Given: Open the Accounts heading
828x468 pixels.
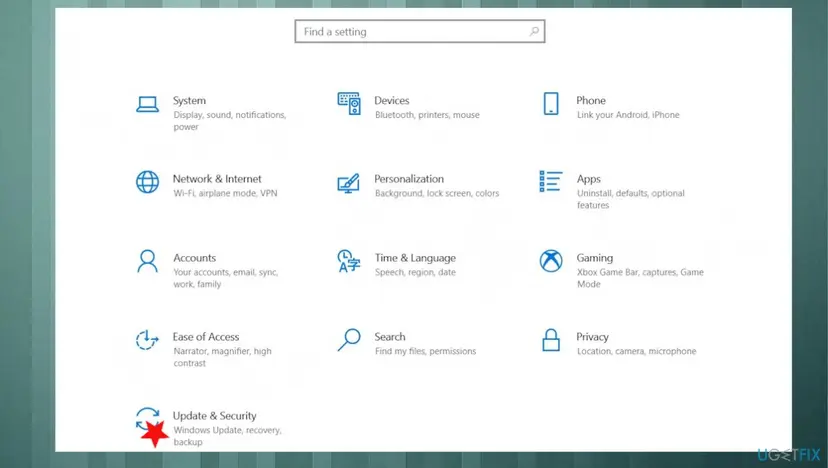Looking at the screenshot, I should [194, 258].
